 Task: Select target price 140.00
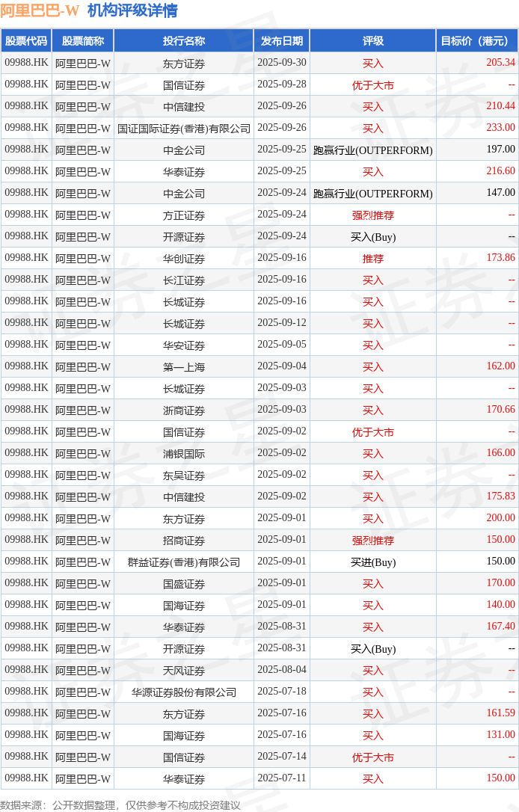point(500,605)
